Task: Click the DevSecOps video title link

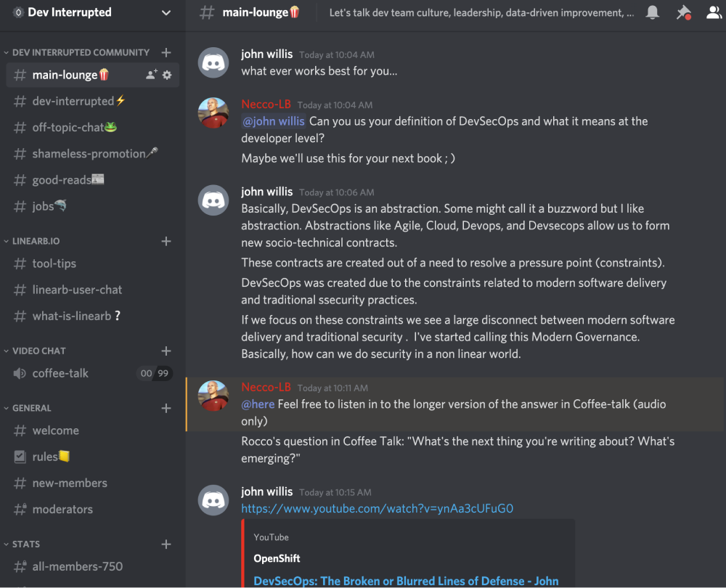Action: pyautogui.click(x=405, y=581)
